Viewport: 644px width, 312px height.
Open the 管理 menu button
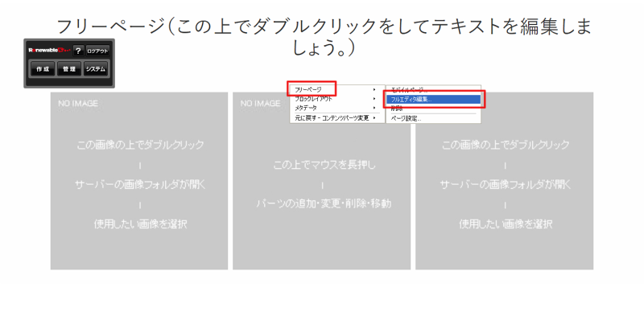[x=69, y=69]
